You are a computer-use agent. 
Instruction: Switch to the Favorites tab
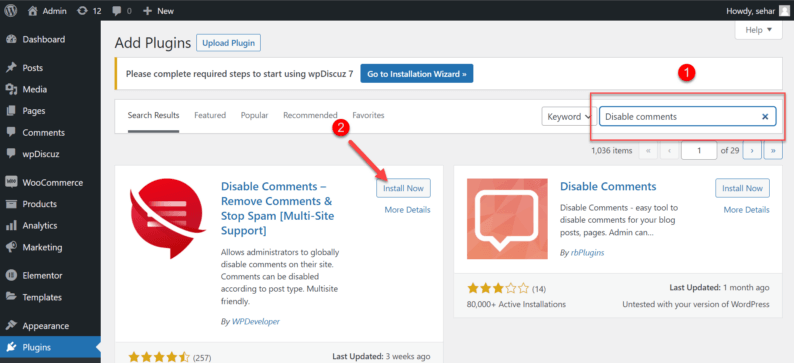tap(369, 115)
